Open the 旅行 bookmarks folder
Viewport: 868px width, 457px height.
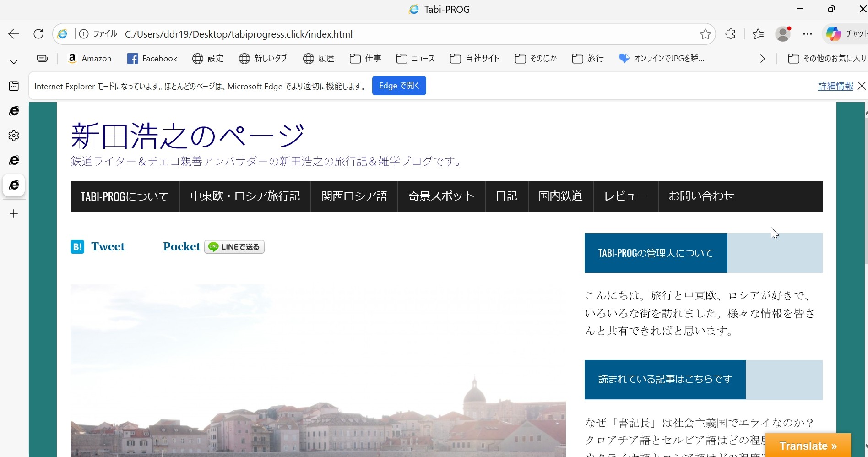pos(588,59)
